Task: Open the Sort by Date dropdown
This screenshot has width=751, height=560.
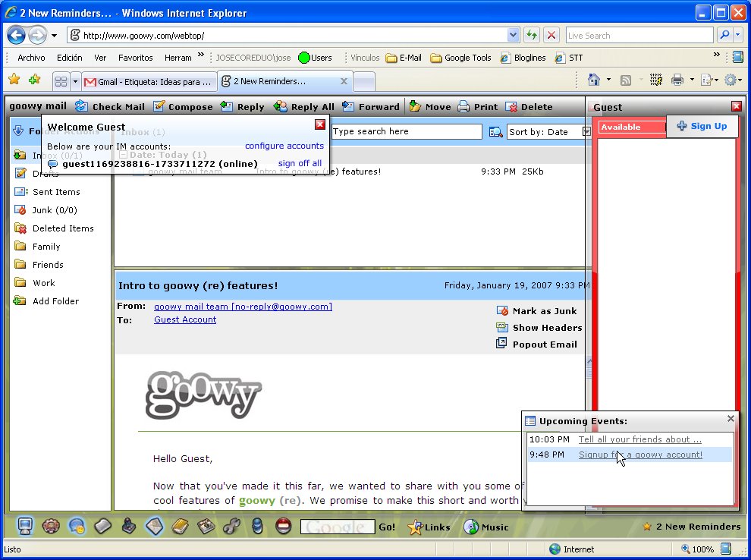Action: [x=586, y=132]
